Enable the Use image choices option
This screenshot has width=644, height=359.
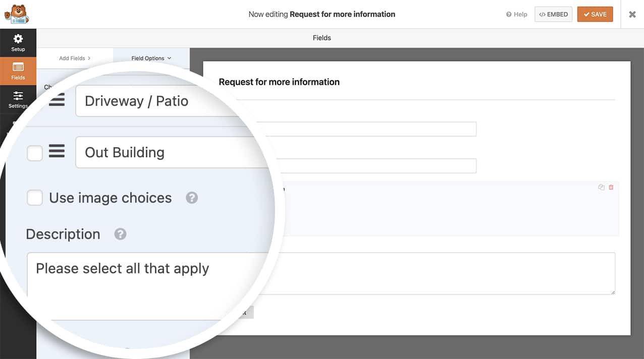(35, 198)
